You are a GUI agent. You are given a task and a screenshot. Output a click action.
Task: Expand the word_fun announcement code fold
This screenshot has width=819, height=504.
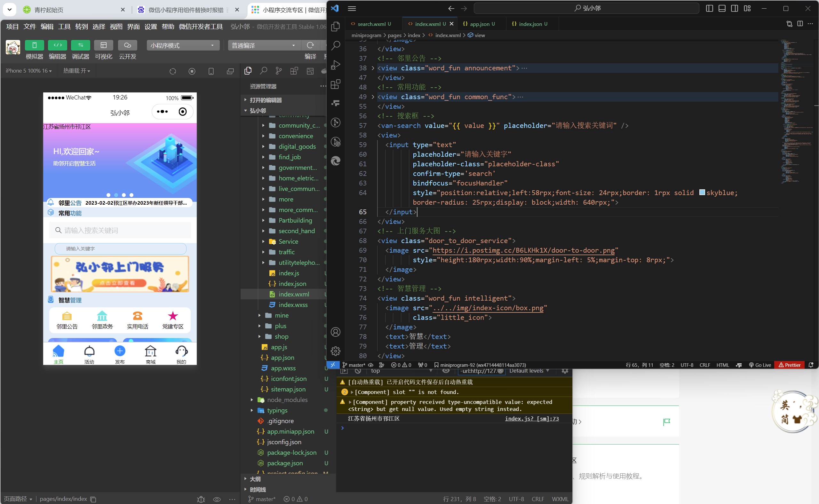(x=373, y=68)
